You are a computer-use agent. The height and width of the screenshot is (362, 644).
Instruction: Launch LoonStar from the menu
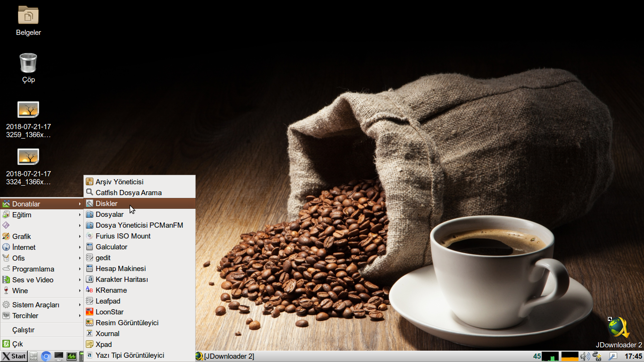[x=140, y=312]
